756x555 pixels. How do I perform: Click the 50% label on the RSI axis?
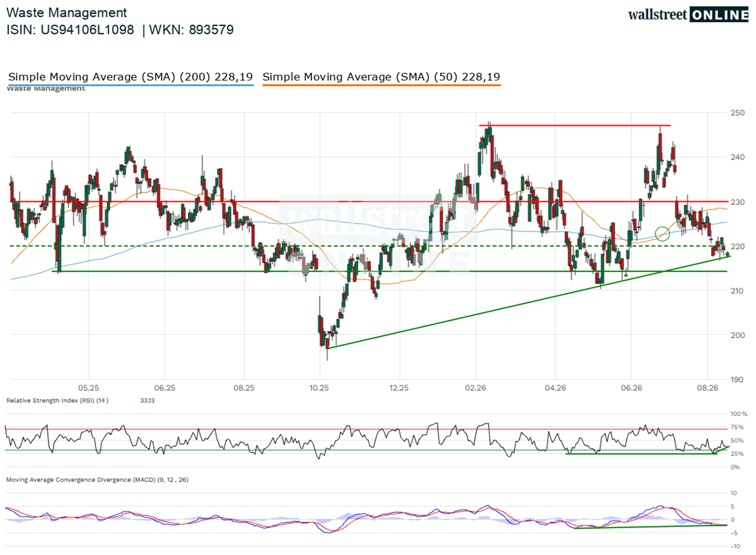[737, 440]
